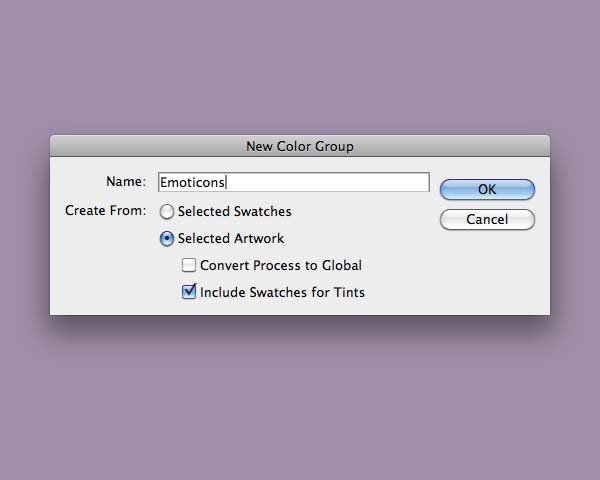This screenshot has width=600, height=480.
Task: Click the "Selected Artwork" option text
Action: tap(231, 239)
